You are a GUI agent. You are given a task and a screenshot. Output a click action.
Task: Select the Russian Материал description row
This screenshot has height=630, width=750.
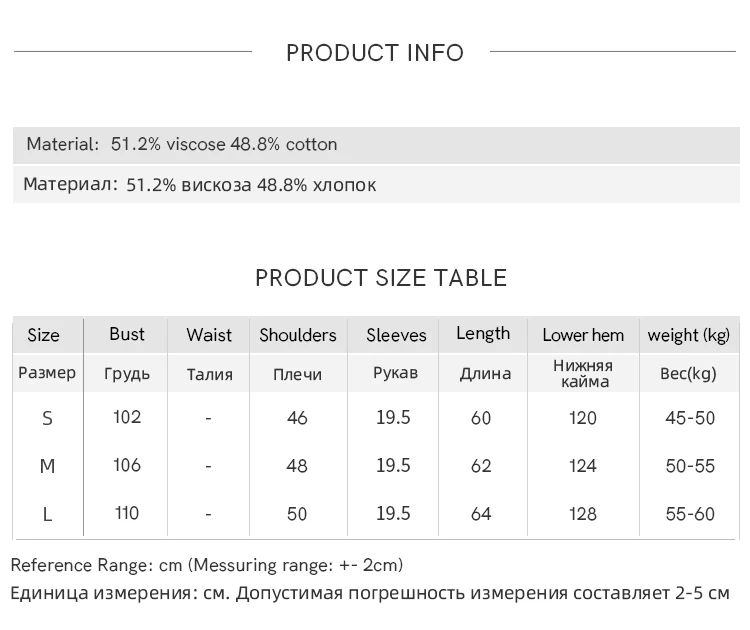200,185
